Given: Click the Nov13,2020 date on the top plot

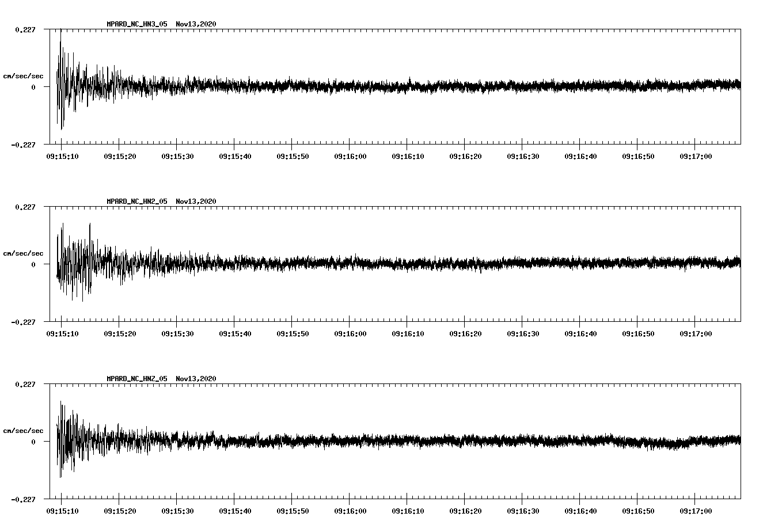Looking at the screenshot, I should click(x=196, y=24).
